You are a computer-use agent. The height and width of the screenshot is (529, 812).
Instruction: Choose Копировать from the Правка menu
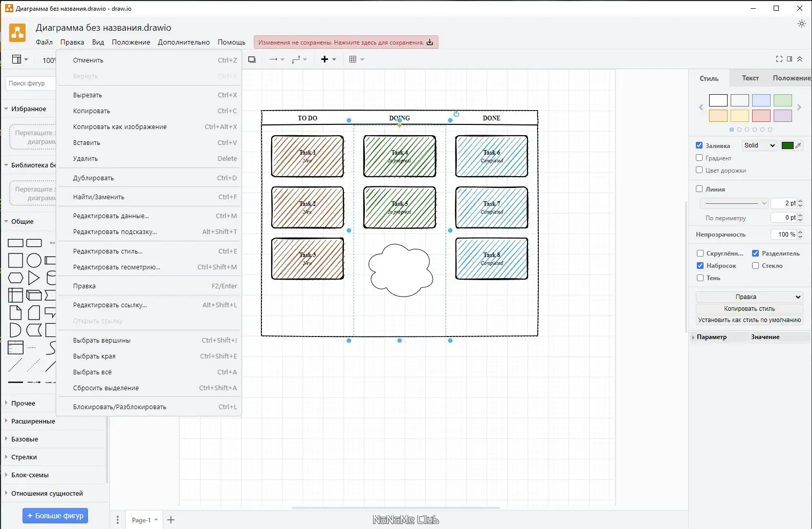[x=149, y=111]
